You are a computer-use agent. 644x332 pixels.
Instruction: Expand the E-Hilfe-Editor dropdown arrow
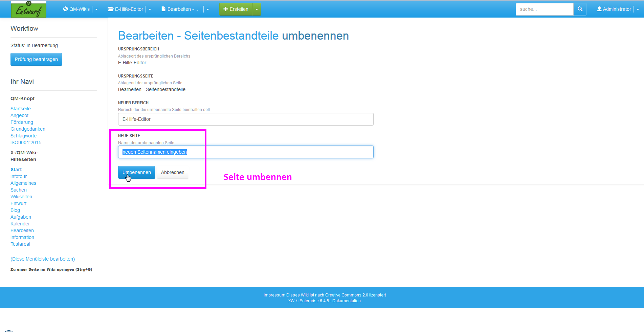(150, 9)
